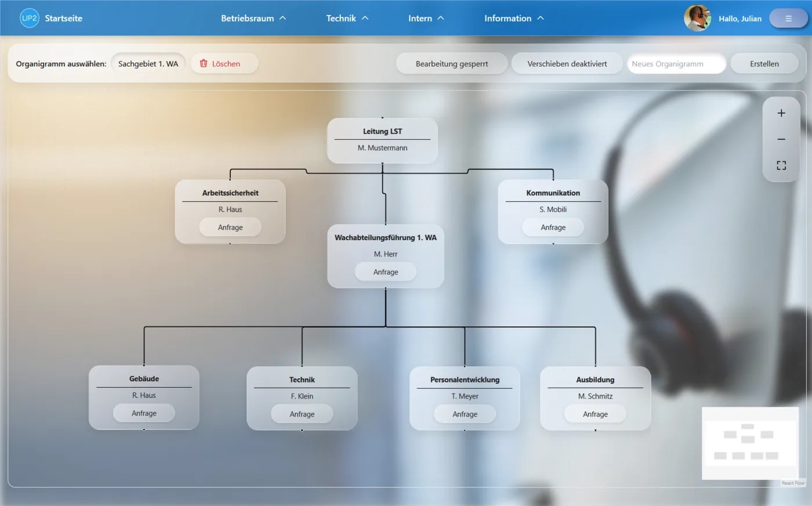The image size is (812, 506).
Task: Click the M. Mustermann name
Action: point(382,148)
